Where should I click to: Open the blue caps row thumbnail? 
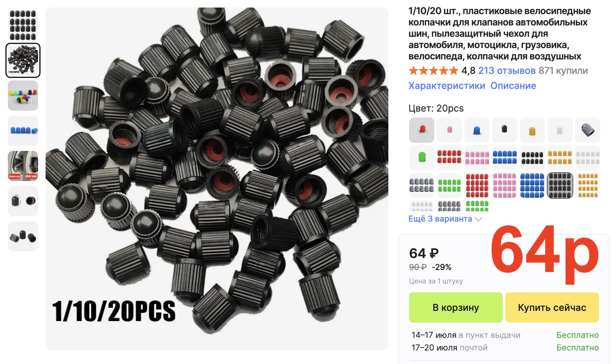(x=23, y=131)
